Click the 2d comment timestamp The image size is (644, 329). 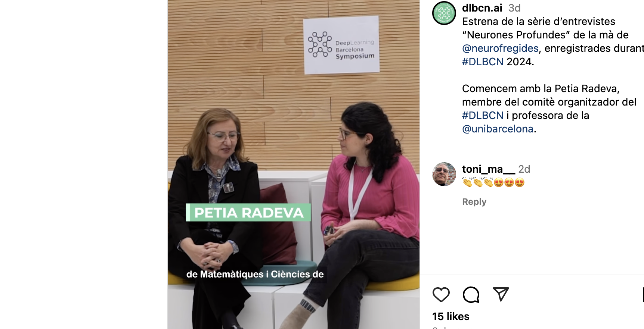pyautogui.click(x=524, y=169)
